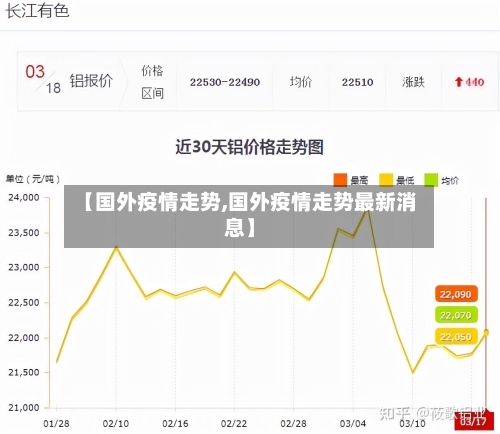This screenshot has width=500, height=434.
Task: Click y-axis label 21,500
Action: (24, 372)
